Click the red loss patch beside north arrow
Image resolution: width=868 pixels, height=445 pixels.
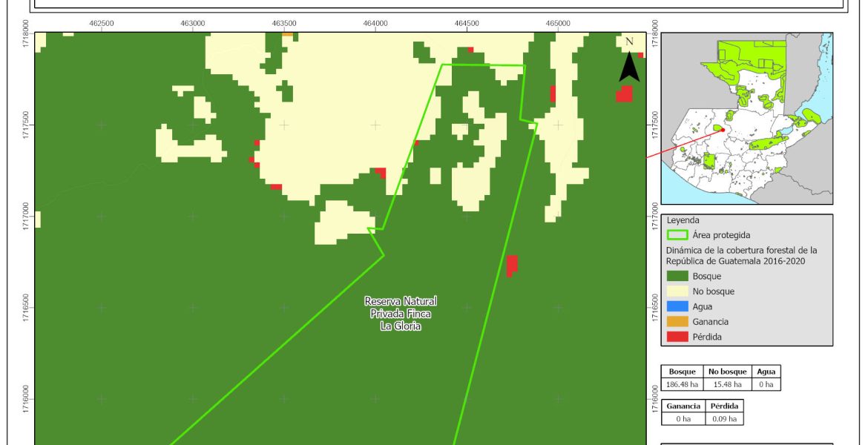point(624,94)
